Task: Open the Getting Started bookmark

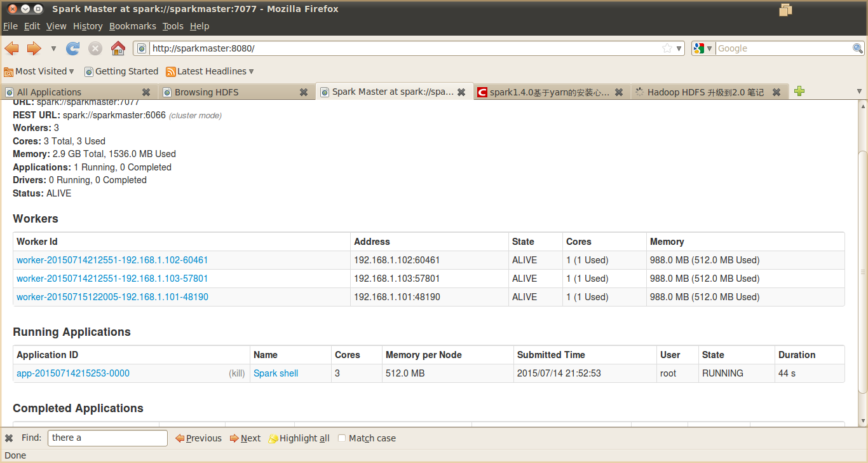Action: tap(121, 71)
